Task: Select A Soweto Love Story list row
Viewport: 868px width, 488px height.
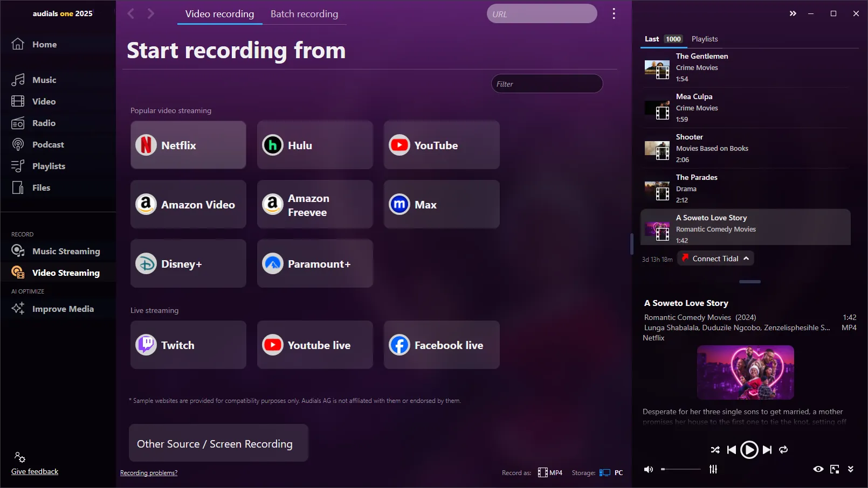Action: point(745,227)
